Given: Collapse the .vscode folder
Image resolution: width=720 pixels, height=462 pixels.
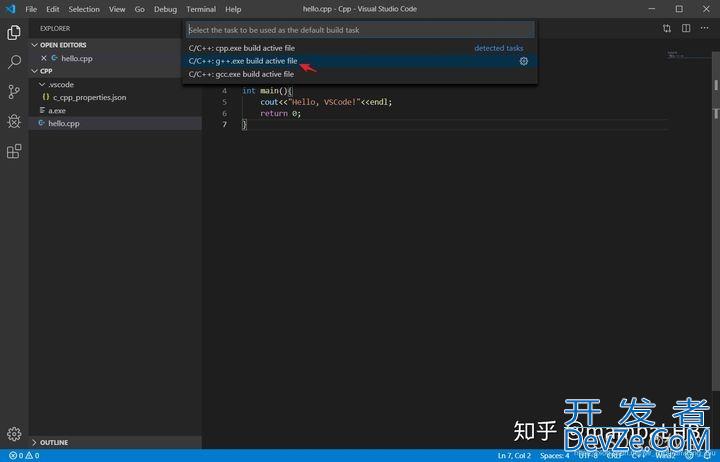Looking at the screenshot, I should 42,85.
